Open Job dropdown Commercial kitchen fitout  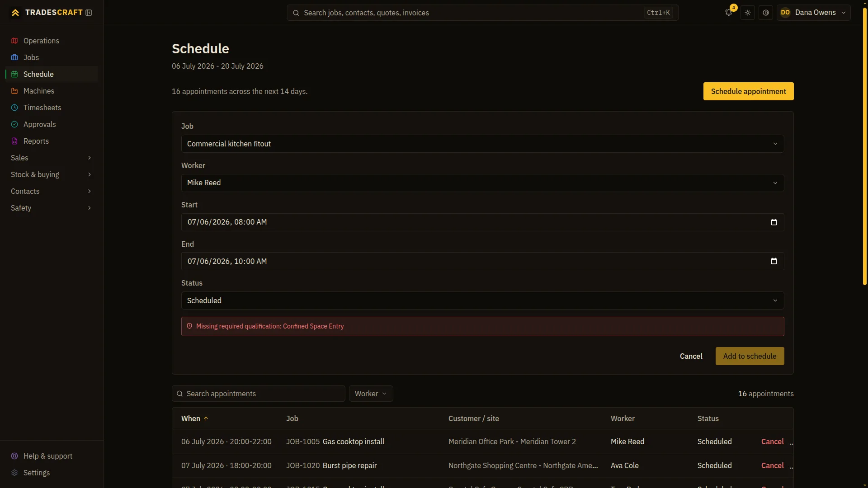(x=482, y=144)
